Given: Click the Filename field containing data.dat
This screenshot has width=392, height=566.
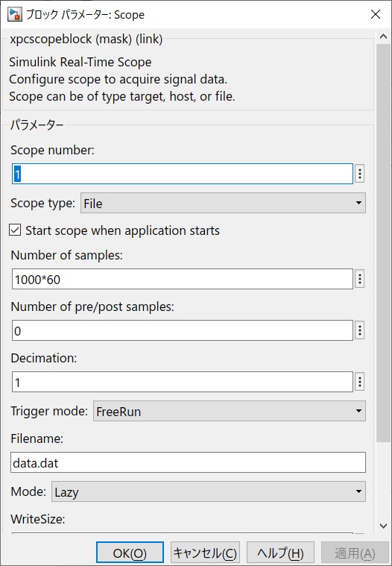Looking at the screenshot, I should point(188,462).
